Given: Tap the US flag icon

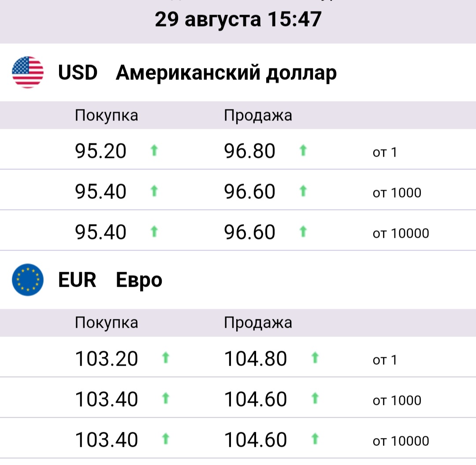Looking at the screenshot, I should 28,72.
